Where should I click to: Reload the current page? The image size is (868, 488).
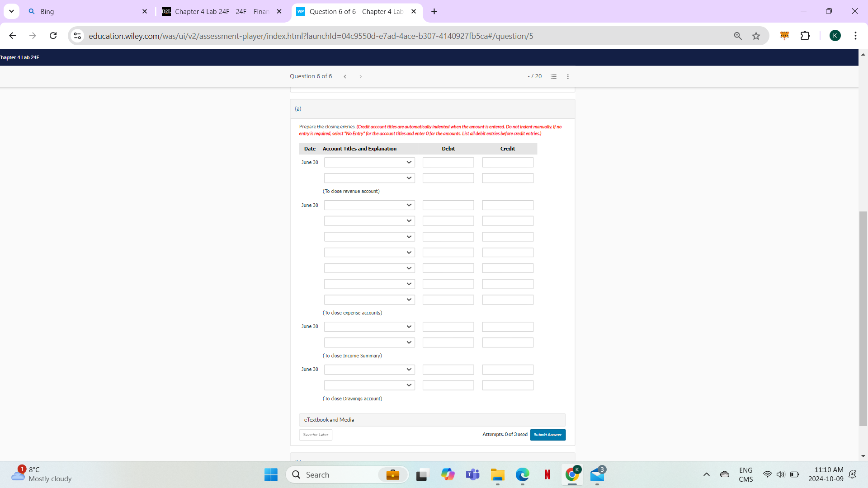click(53, 36)
